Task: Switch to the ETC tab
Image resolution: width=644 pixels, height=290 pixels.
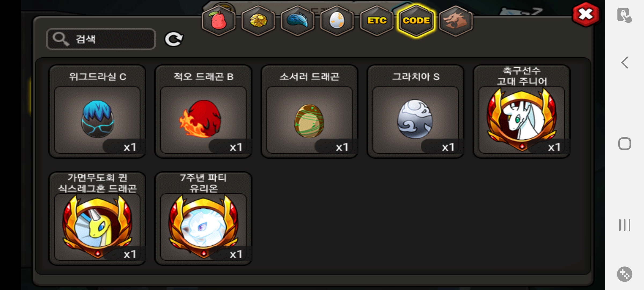Action: coord(377,21)
